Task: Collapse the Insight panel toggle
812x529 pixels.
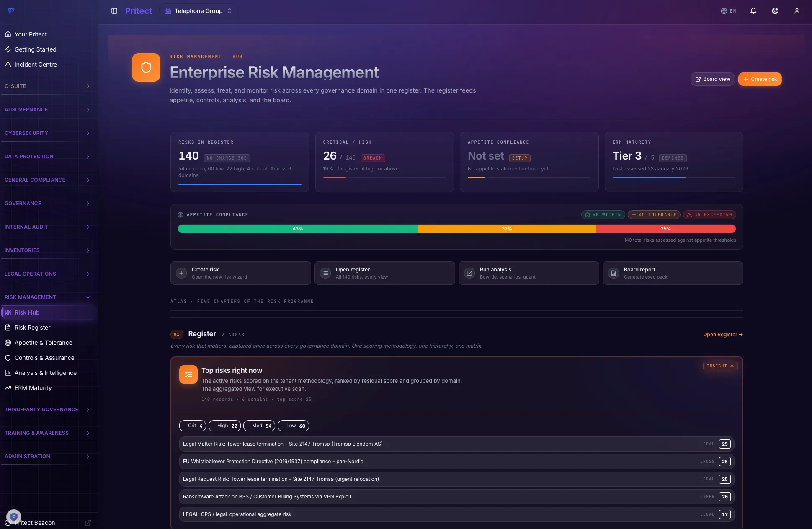Action: [720, 366]
